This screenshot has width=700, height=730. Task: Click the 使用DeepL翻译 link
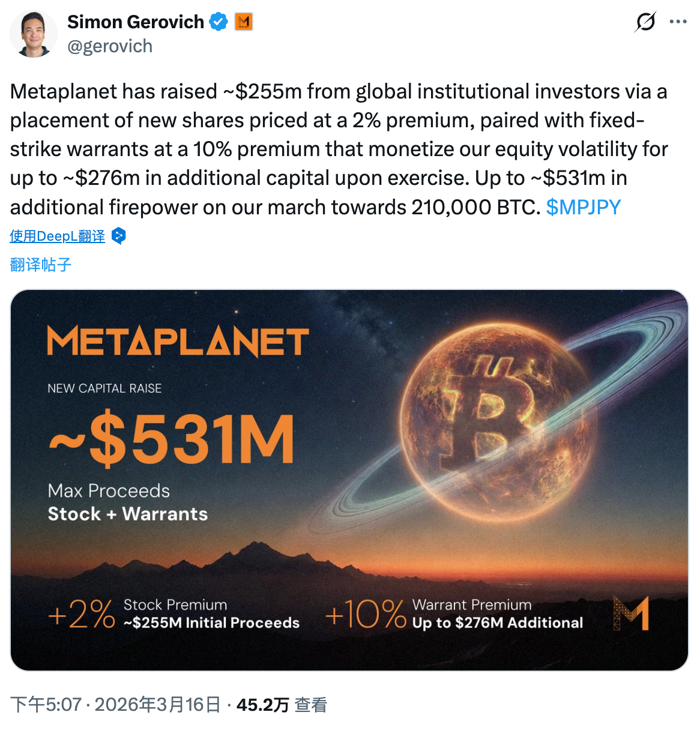click(57, 236)
